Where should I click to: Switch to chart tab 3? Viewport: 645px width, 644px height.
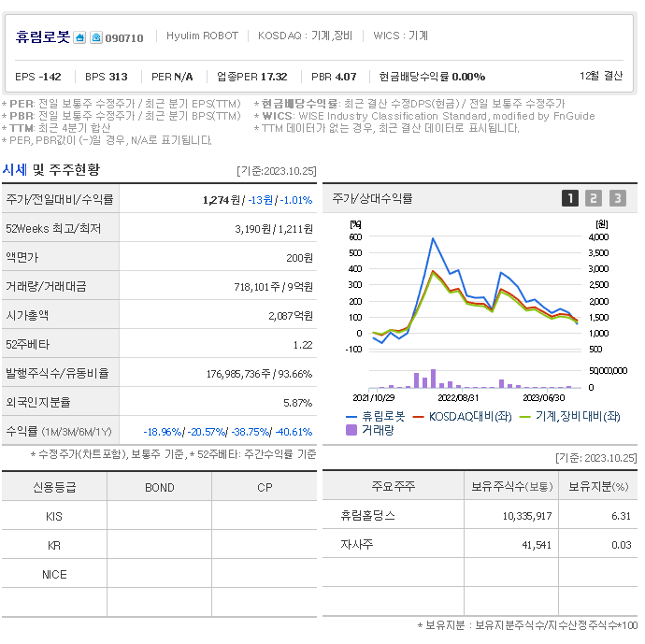click(618, 199)
